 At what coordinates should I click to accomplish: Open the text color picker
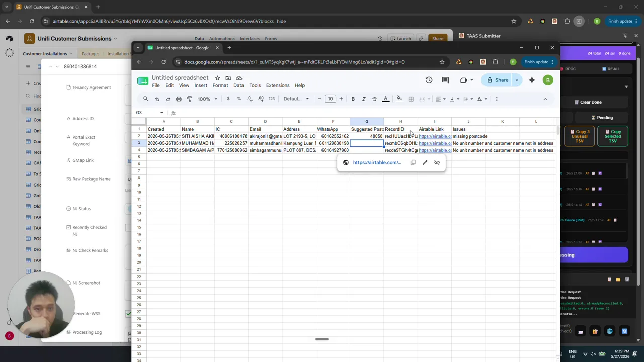(386, 99)
